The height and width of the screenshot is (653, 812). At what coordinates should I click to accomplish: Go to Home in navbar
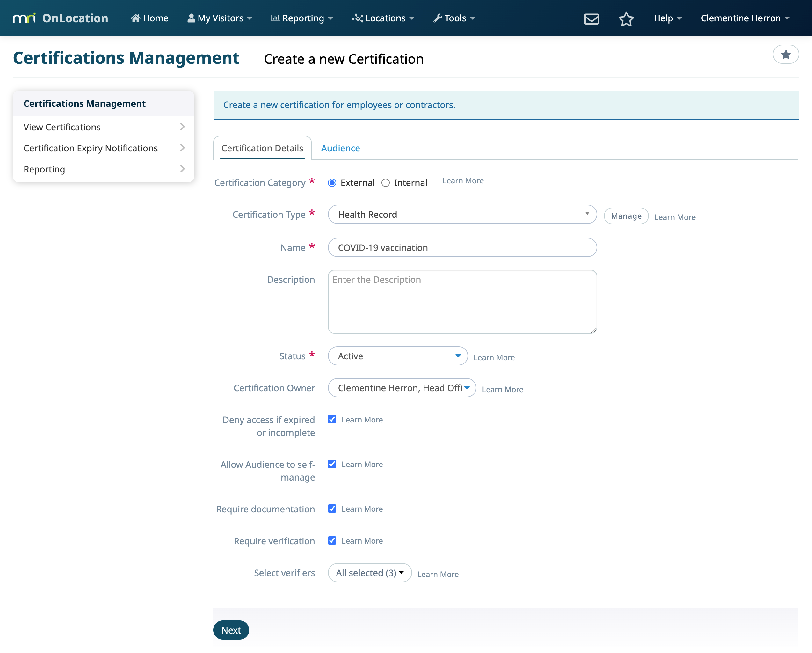click(149, 18)
